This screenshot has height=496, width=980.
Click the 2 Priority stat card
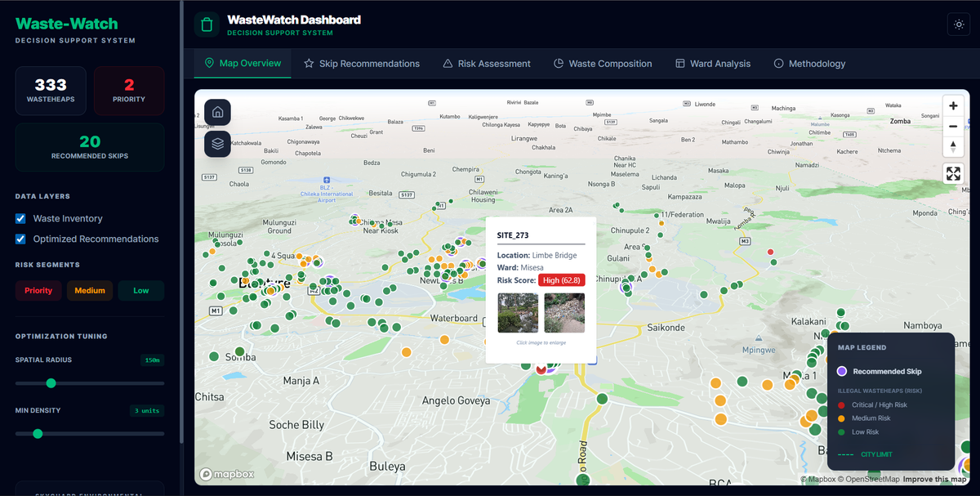click(x=129, y=91)
